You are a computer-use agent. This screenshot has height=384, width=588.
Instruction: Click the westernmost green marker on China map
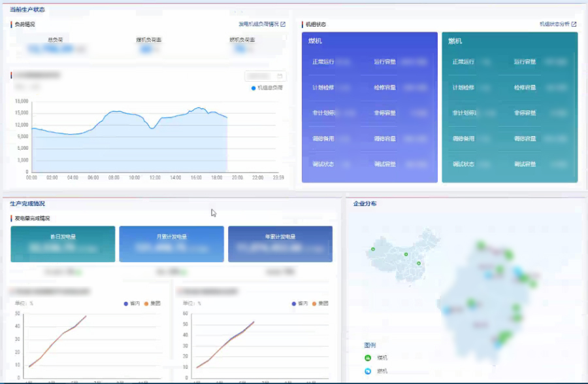click(x=373, y=249)
